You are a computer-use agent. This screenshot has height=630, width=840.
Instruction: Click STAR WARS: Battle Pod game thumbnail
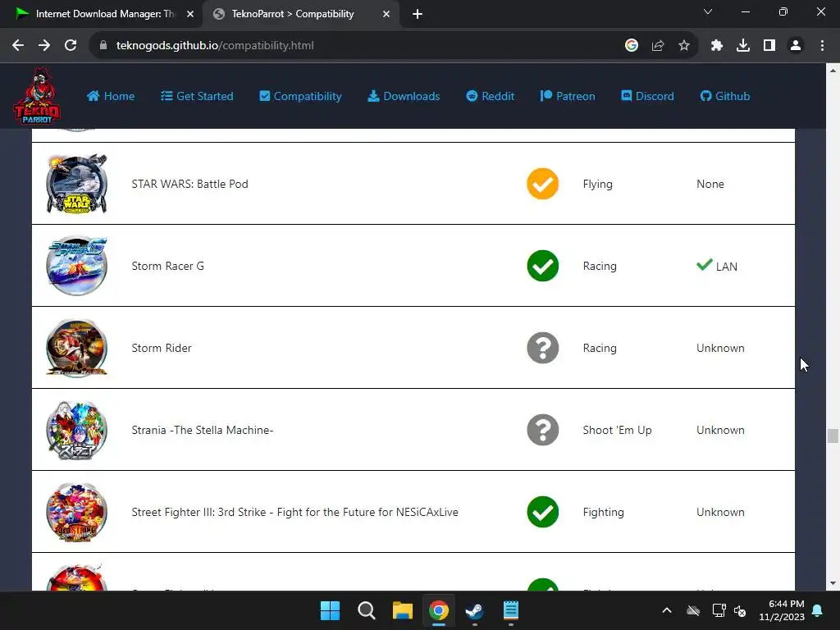click(x=76, y=184)
